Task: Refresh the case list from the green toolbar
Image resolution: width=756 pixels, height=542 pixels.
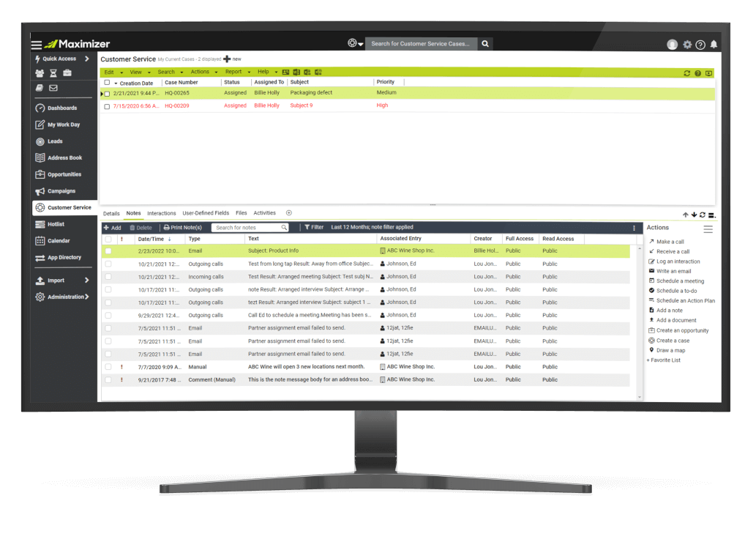Action: (686, 73)
